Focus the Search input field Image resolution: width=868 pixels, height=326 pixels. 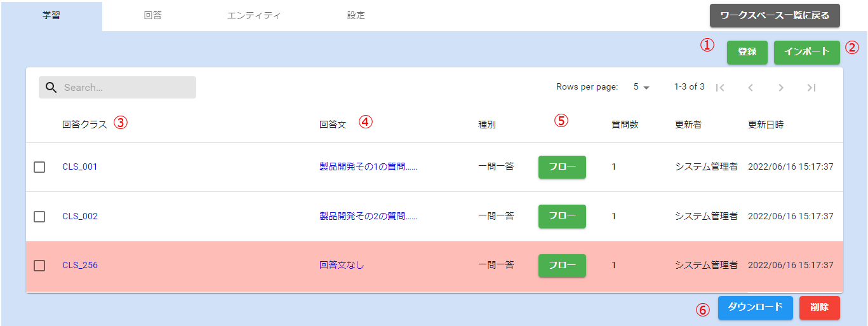pos(126,88)
